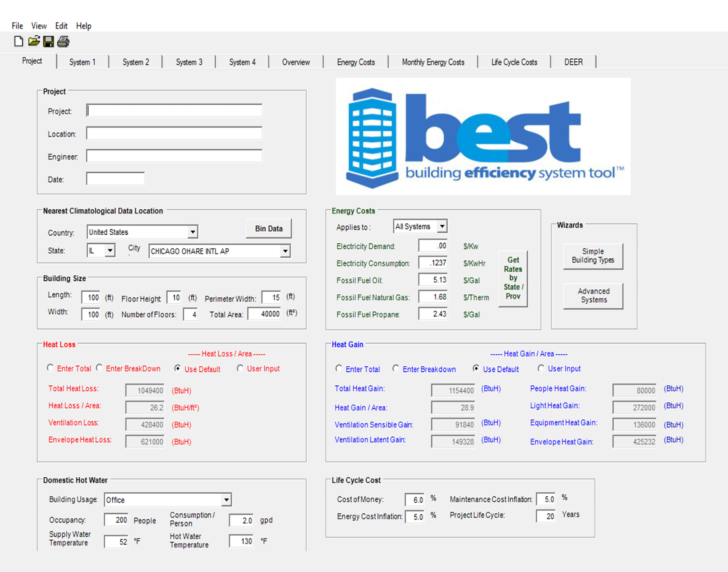Click the Location input field

[x=174, y=133]
